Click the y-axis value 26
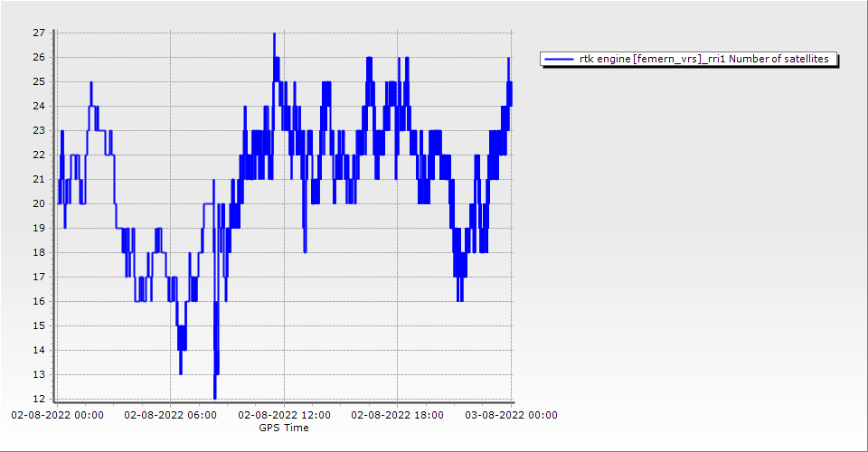This screenshot has height=452, width=868. (39, 57)
